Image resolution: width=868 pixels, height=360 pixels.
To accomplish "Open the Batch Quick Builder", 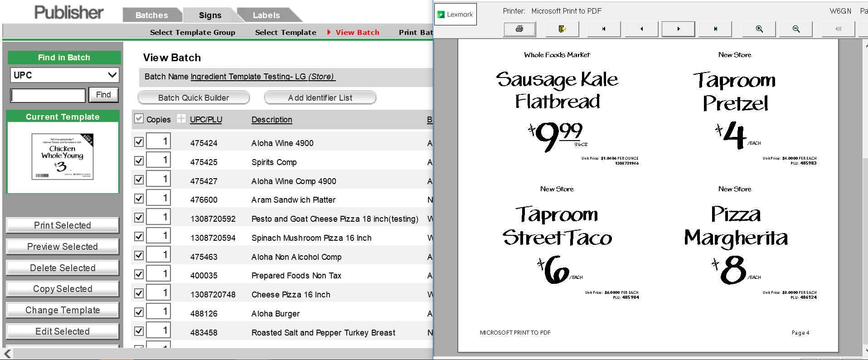I will (194, 97).
